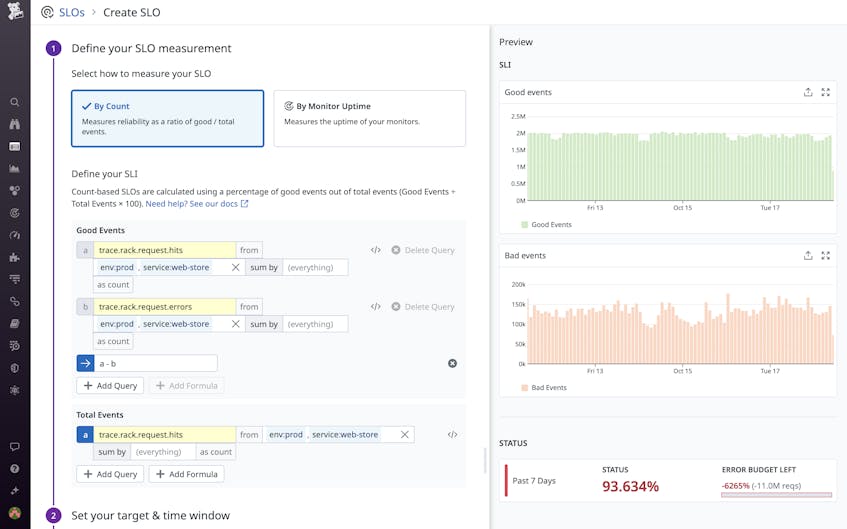Open the atom-shaped icon in sidebar
The height and width of the screenshot is (529, 847).
click(15, 390)
